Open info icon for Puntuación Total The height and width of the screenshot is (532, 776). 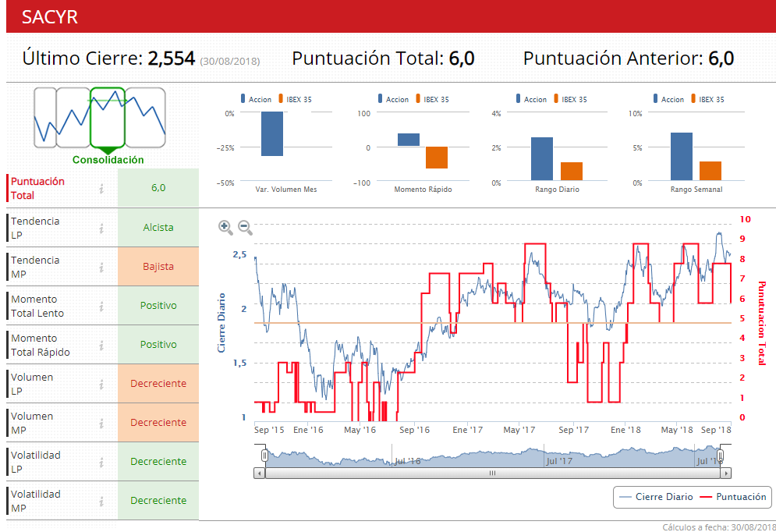pos(101,189)
